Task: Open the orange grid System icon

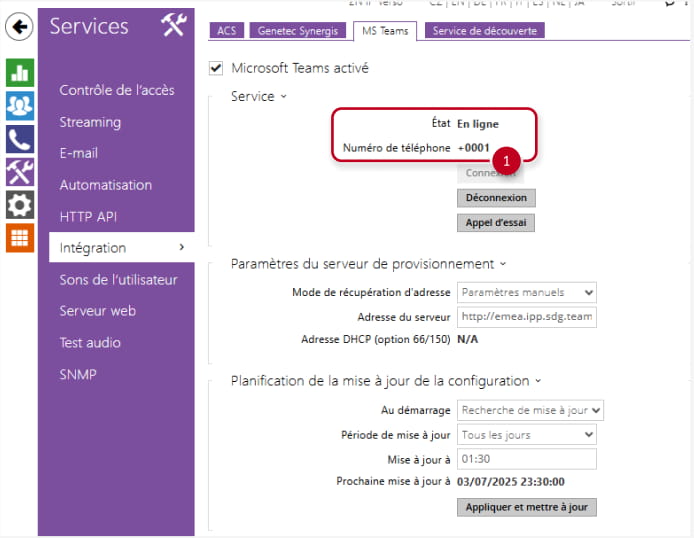Action: 20,238
